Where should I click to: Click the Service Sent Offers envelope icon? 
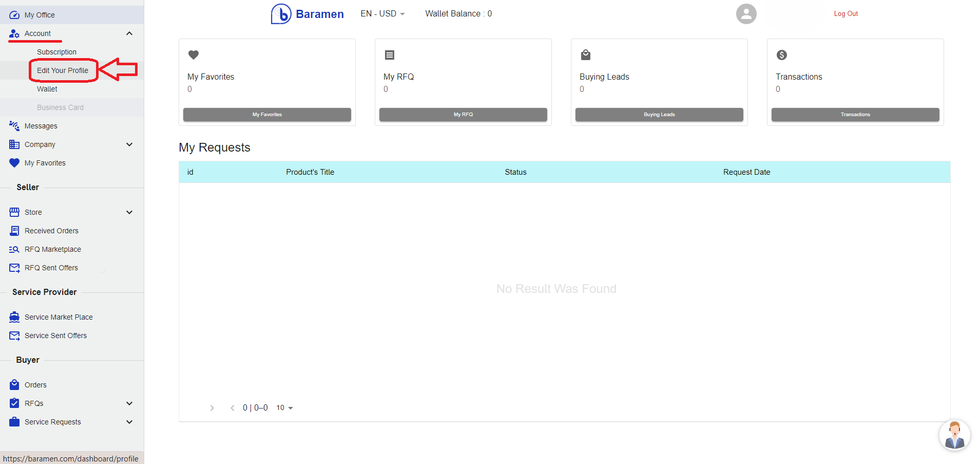tap(14, 336)
